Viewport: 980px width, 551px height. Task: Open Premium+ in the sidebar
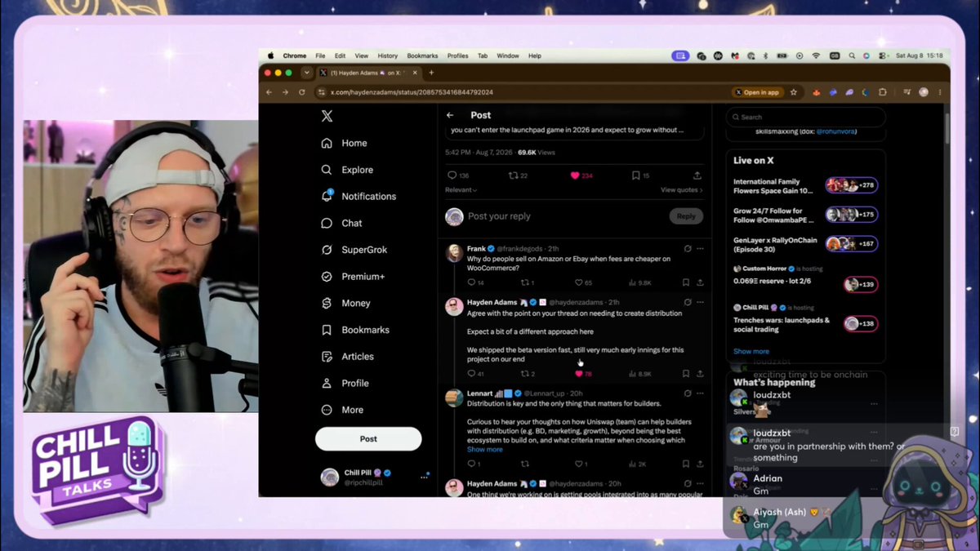[x=353, y=277]
